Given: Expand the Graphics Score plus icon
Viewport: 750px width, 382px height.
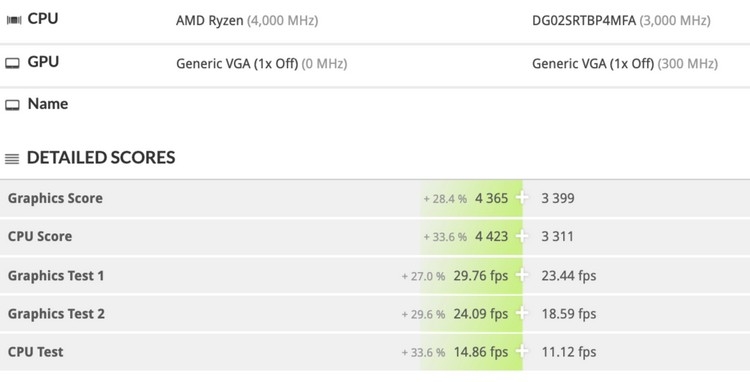Looking at the screenshot, I should click(522, 198).
